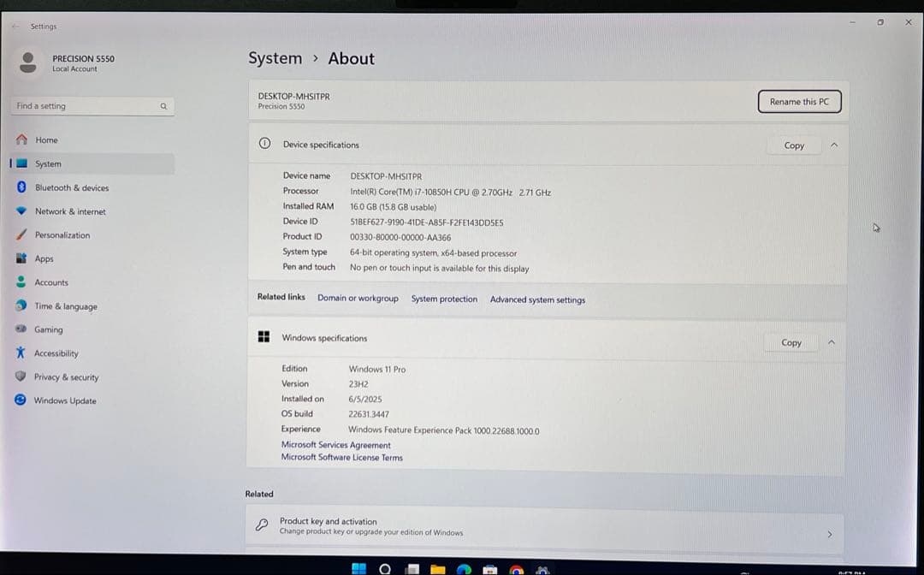Click the Device specifications info icon
This screenshot has height=575, width=924.
264,143
